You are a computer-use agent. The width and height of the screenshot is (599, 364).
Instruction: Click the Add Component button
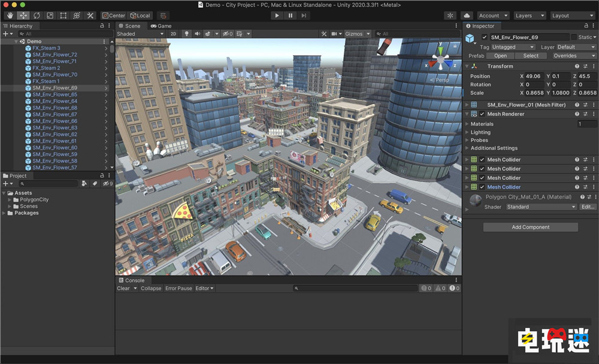(530, 227)
